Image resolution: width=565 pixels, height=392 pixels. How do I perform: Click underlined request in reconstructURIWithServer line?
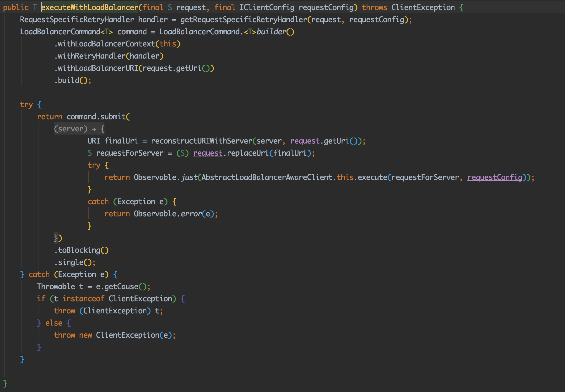(305, 141)
